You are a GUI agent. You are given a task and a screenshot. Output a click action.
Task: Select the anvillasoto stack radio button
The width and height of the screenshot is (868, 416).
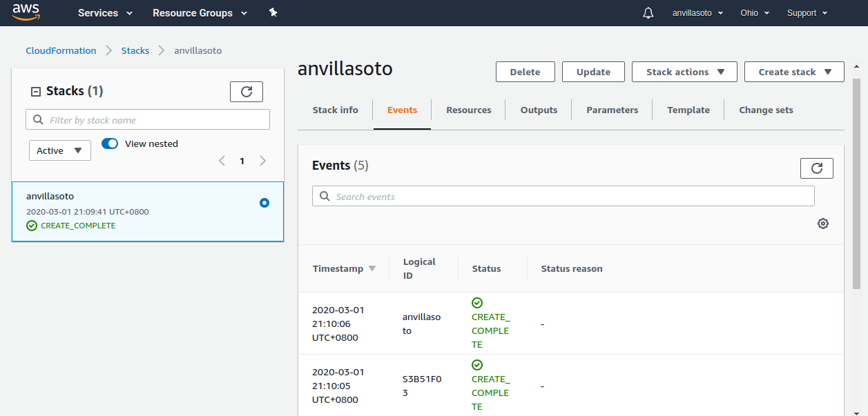[264, 203]
